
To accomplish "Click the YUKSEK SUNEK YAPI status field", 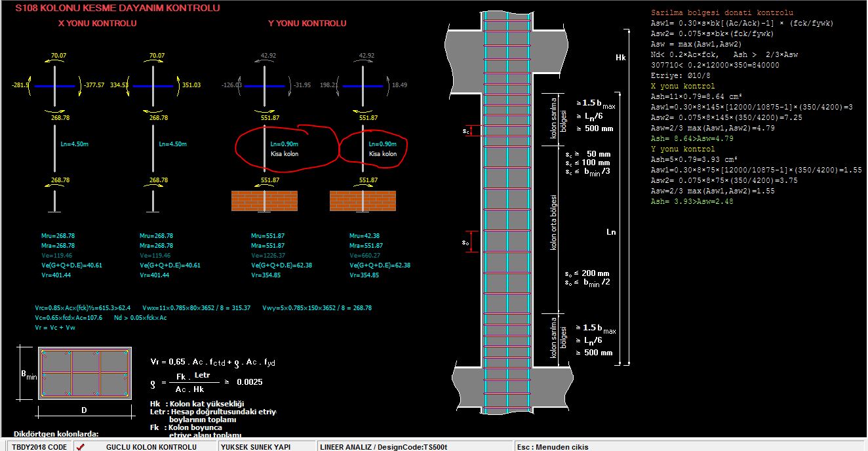I will (265, 446).
